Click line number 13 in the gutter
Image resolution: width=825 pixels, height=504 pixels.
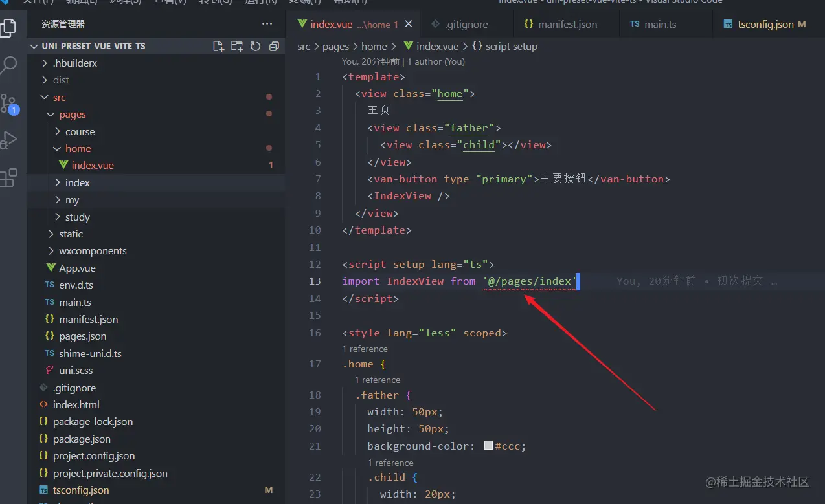(x=315, y=281)
